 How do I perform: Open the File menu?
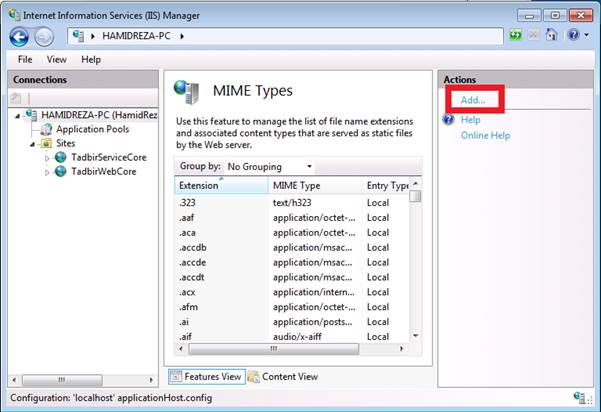25,59
